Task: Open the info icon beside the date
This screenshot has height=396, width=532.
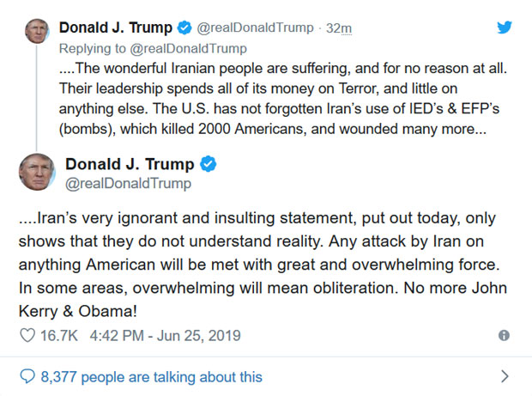Action: 505,335
